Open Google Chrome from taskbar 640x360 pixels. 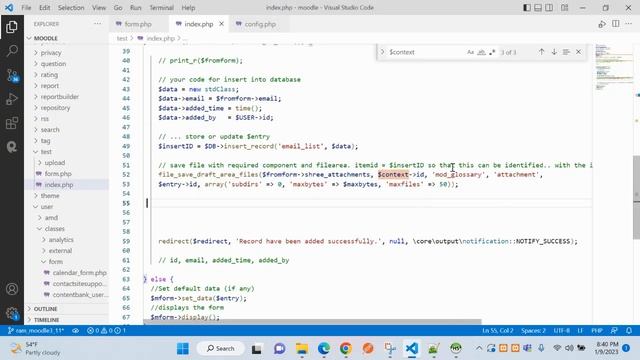pyautogui.click(x=345, y=348)
